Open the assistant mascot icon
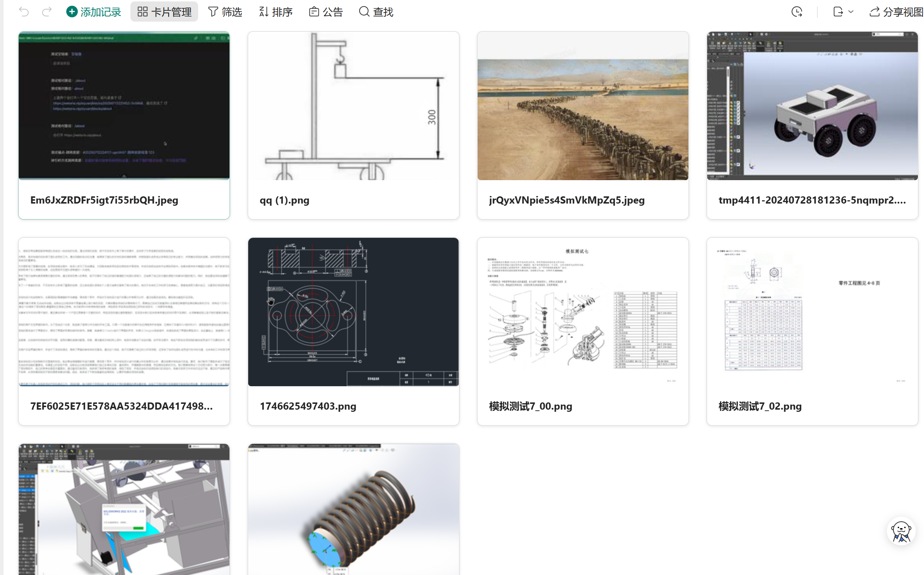 pyautogui.click(x=901, y=531)
